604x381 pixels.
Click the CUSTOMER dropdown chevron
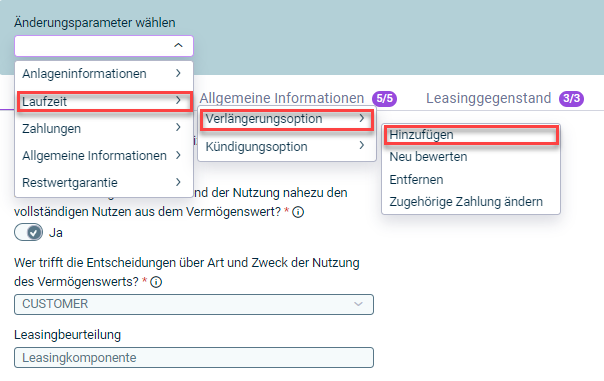(358, 304)
